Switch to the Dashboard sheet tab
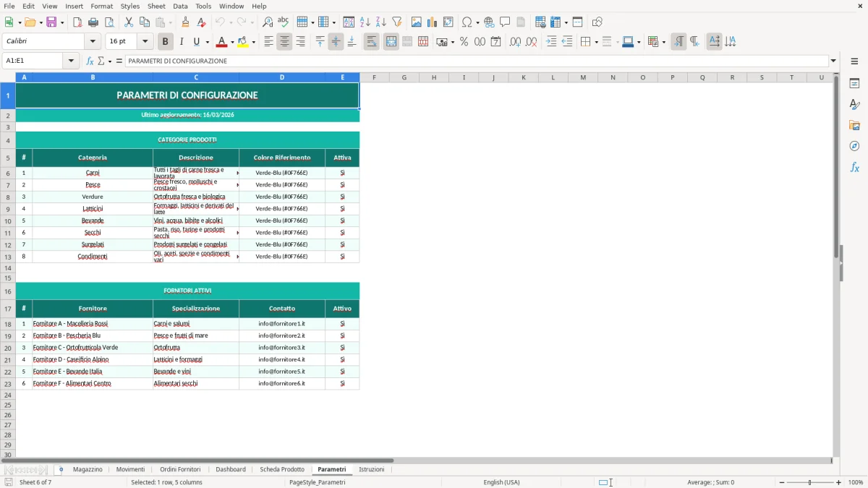Screen dimensions: 868x488 tap(231, 469)
